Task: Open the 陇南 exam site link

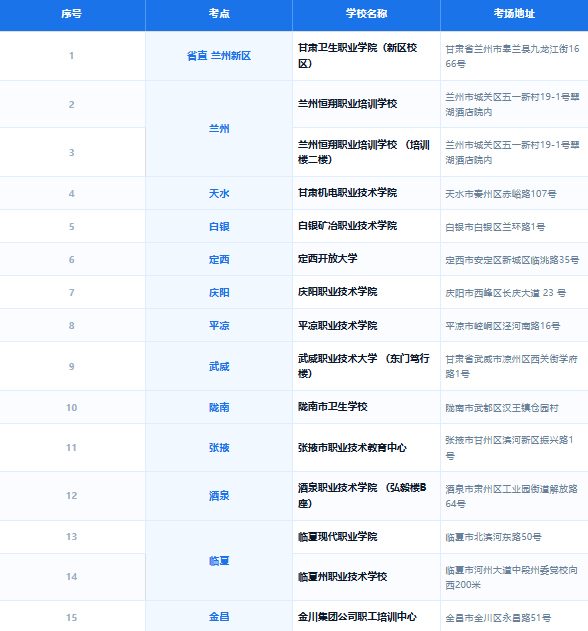Action: pyautogui.click(x=219, y=408)
